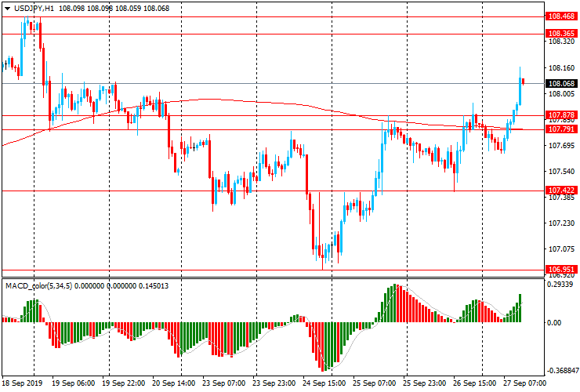The width and height of the screenshot is (580, 392).
Task: Click the current price tag 108.068
Action: [x=561, y=84]
